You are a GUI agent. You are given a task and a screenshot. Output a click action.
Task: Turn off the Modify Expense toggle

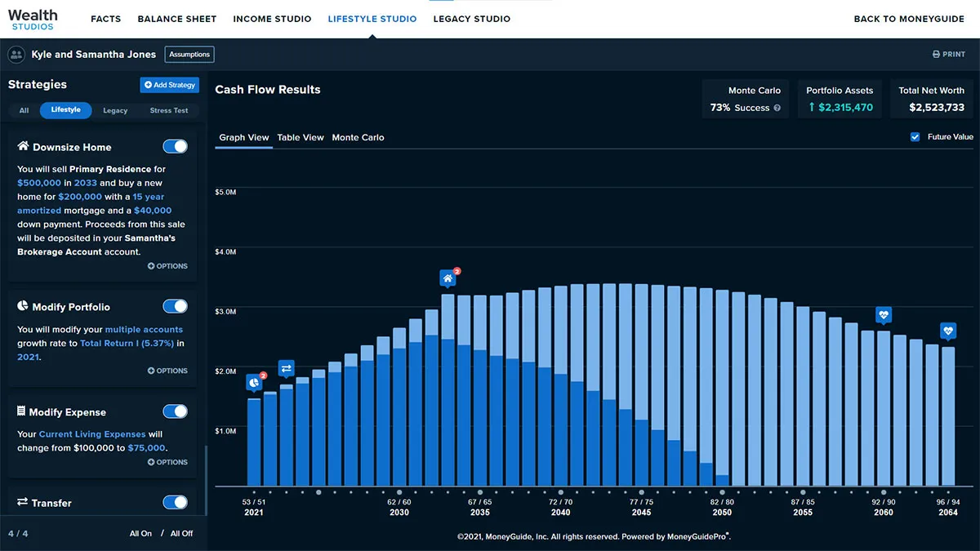point(175,411)
